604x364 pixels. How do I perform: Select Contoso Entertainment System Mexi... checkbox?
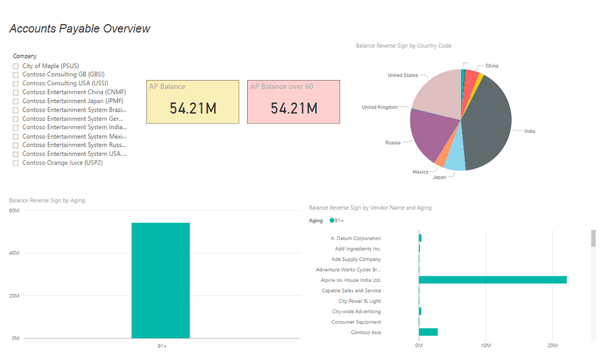(15, 137)
